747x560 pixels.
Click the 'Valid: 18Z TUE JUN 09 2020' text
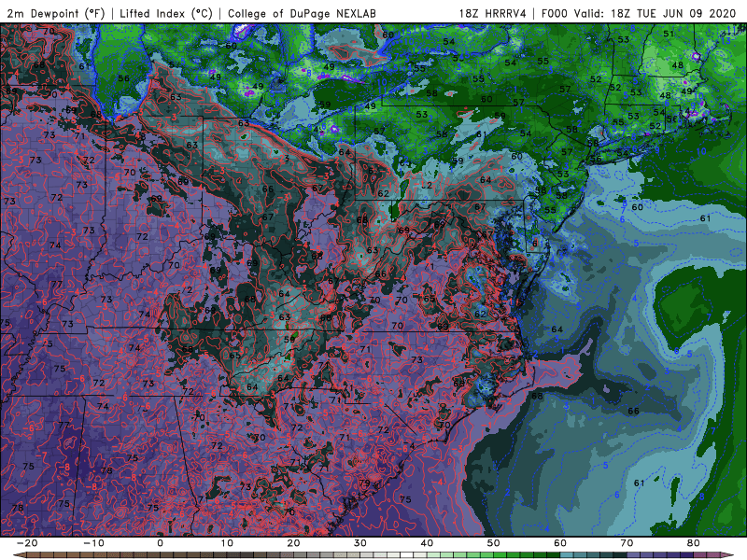click(x=655, y=13)
